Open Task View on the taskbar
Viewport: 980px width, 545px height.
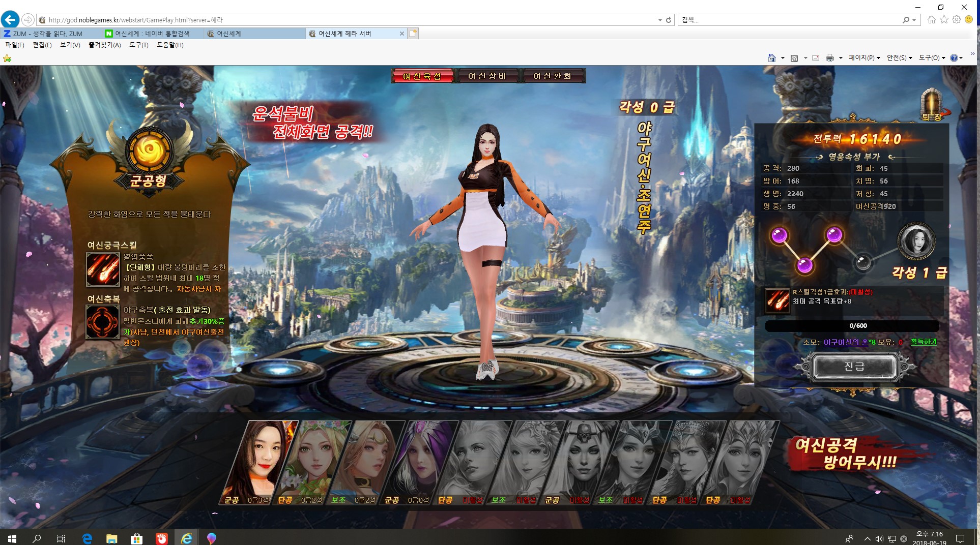(x=61, y=538)
